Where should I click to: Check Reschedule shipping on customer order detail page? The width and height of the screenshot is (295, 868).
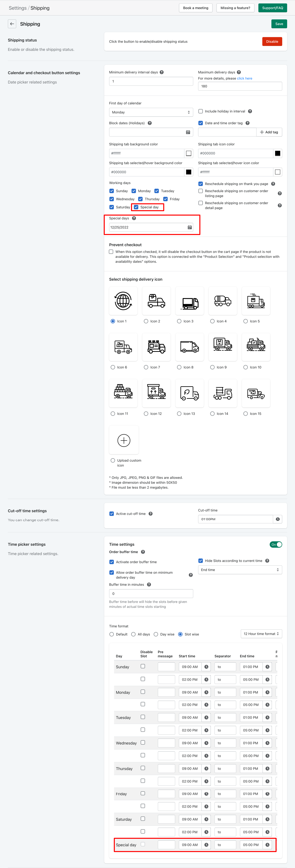(200, 203)
